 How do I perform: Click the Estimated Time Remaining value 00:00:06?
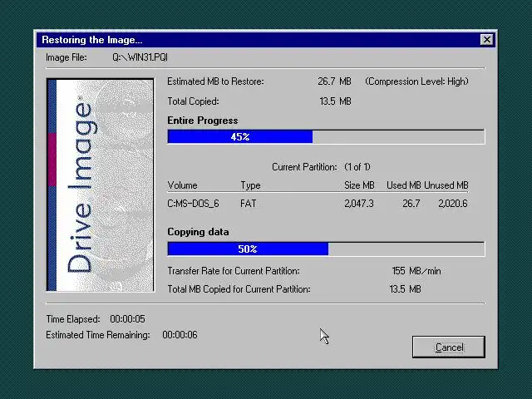click(x=180, y=335)
